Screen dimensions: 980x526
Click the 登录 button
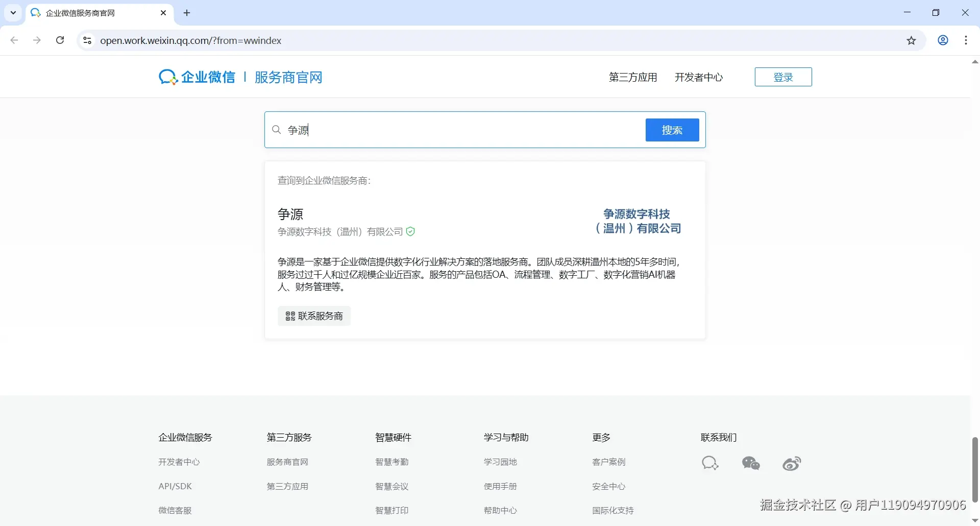(x=783, y=77)
